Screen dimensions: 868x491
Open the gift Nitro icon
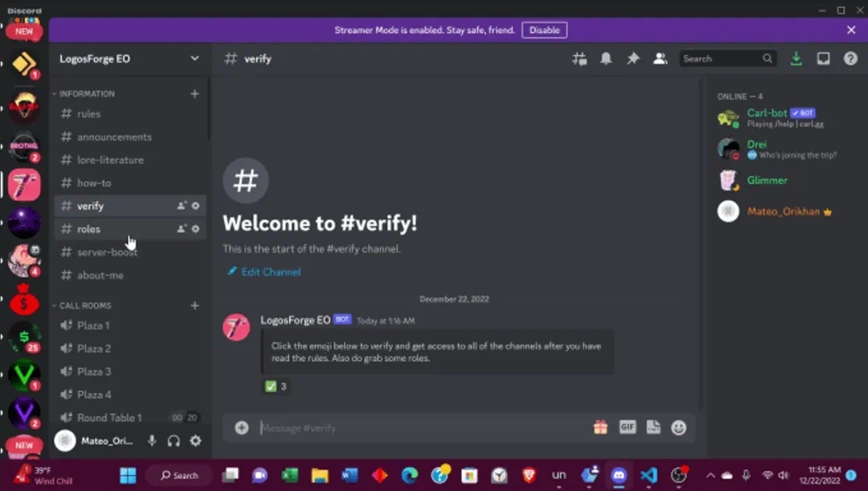point(600,428)
